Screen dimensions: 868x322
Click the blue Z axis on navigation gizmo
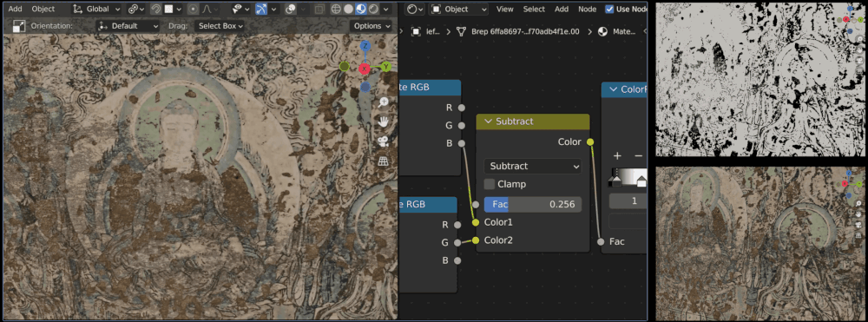pos(365,46)
